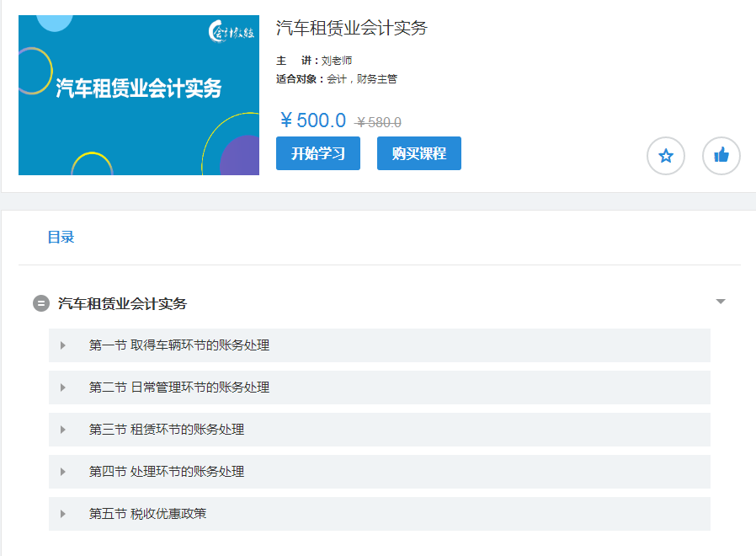Select the 第一节 取得车辆环节的账务处理 title
This screenshot has height=556, width=756.
[x=178, y=345]
